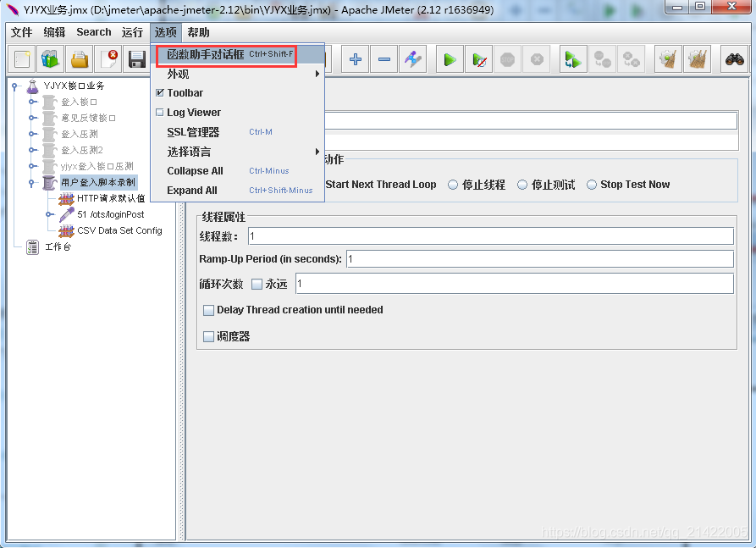Viewport: 756px width, 548px height.
Task: Click the Expand All plus icon
Action: (x=356, y=59)
